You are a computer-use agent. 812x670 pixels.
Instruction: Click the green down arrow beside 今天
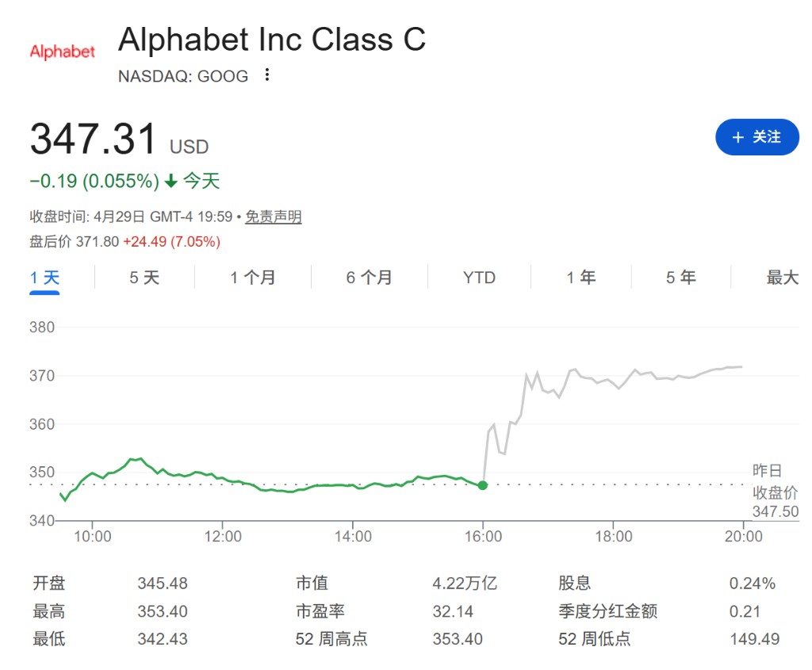[x=171, y=182]
